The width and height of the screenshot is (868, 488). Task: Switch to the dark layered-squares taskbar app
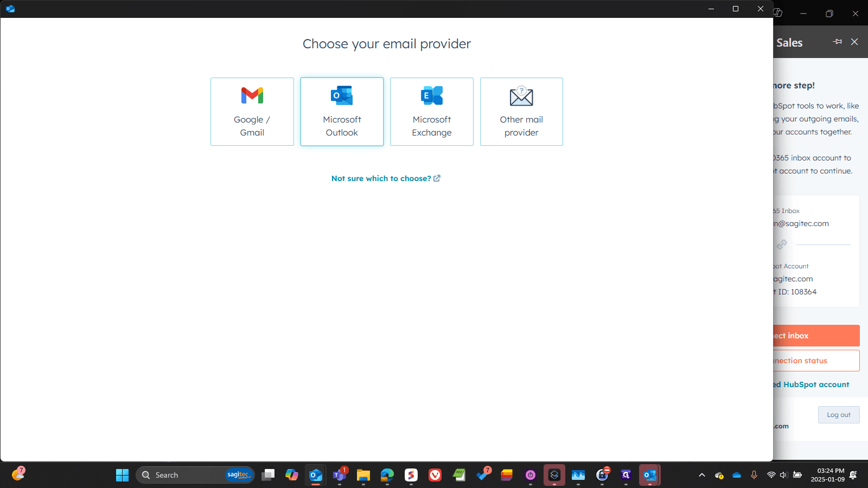click(x=554, y=475)
